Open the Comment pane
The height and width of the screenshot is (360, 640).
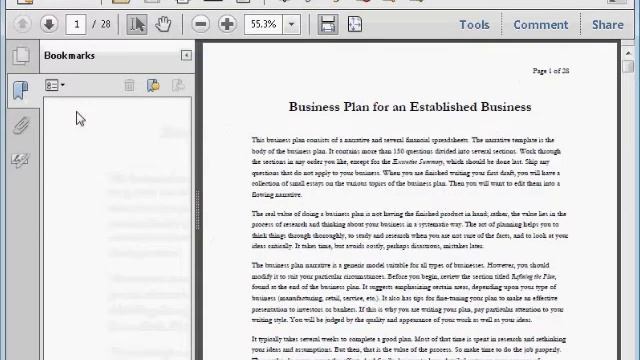coord(541,25)
